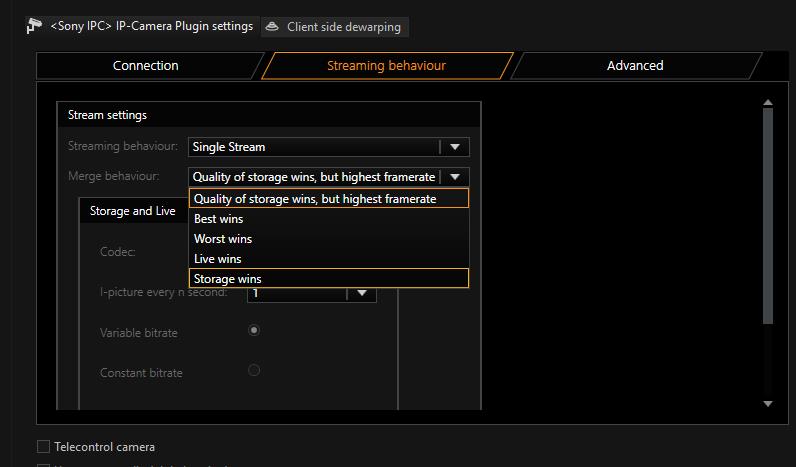Viewport: 796px width, 467px height.
Task: Click the scrollbar up arrow
Action: (768, 102)
